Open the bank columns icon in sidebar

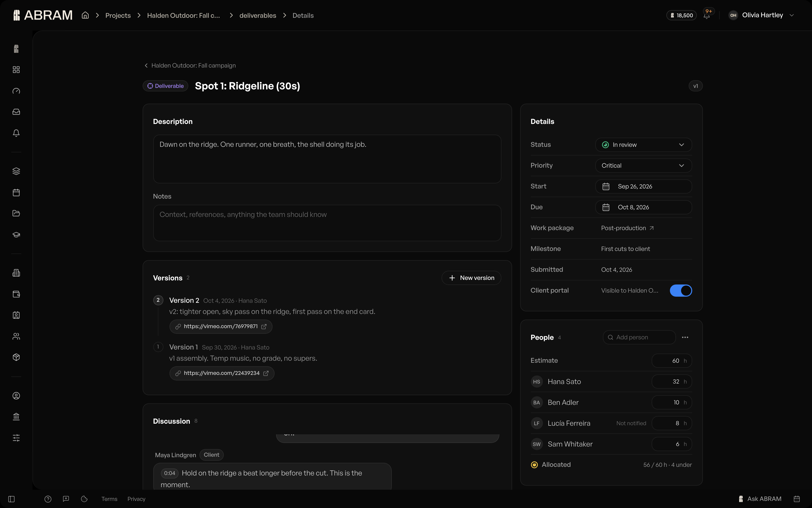(16, 417)
